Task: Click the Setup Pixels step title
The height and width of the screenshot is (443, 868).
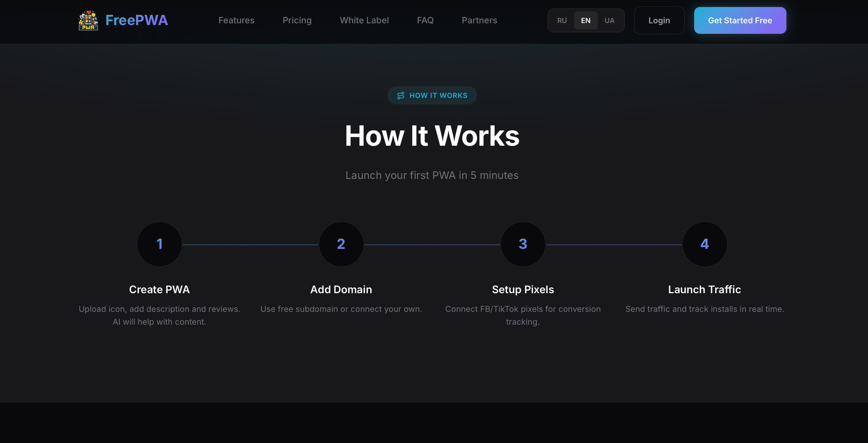Action: [523, 289]
